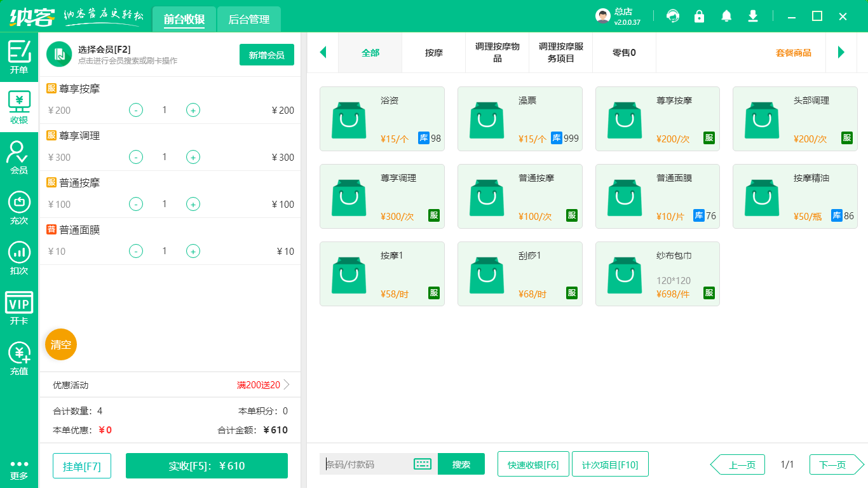Select the 会员 member sidebar icon
The image size is (868, 488).
(x=19, y=157)
